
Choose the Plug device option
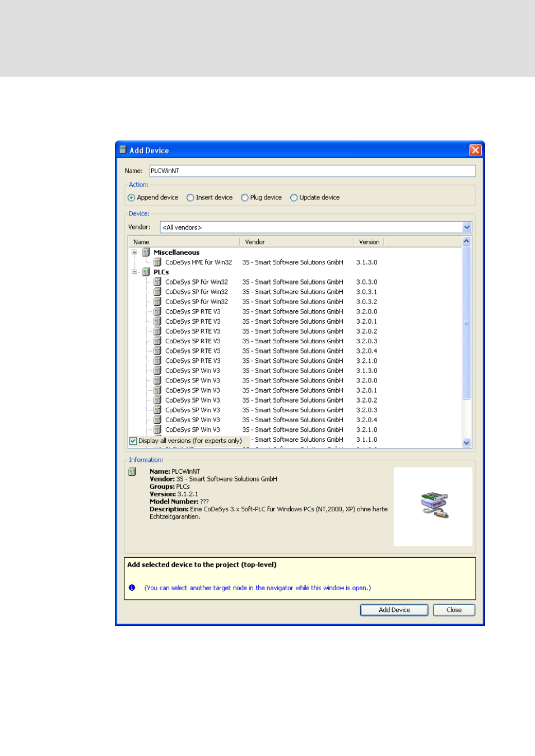(x=245, y=198)
